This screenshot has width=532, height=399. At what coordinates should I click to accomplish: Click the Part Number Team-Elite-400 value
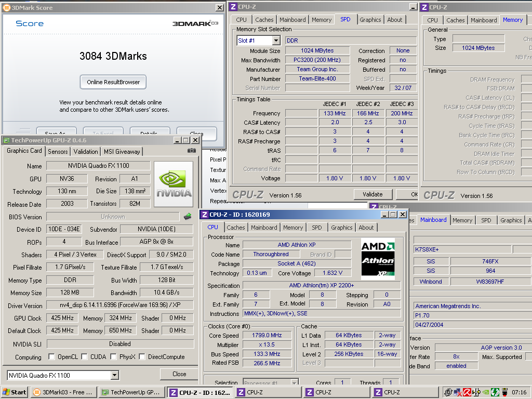coord(317,79)
